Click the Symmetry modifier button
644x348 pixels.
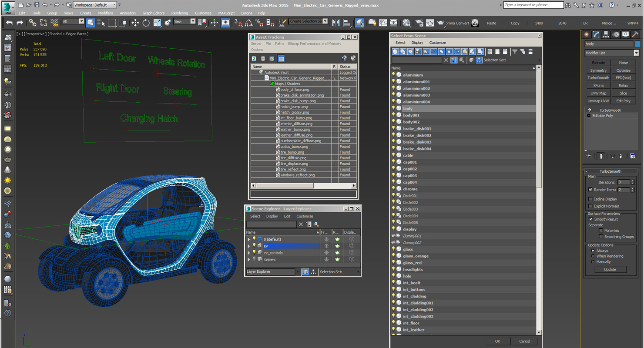click(598, 70)
